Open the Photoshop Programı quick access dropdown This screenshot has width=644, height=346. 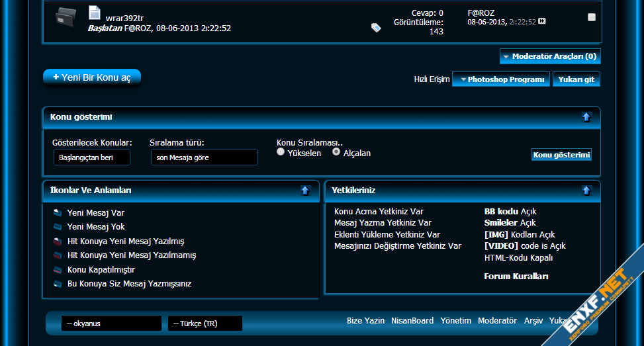coord(501,79)
